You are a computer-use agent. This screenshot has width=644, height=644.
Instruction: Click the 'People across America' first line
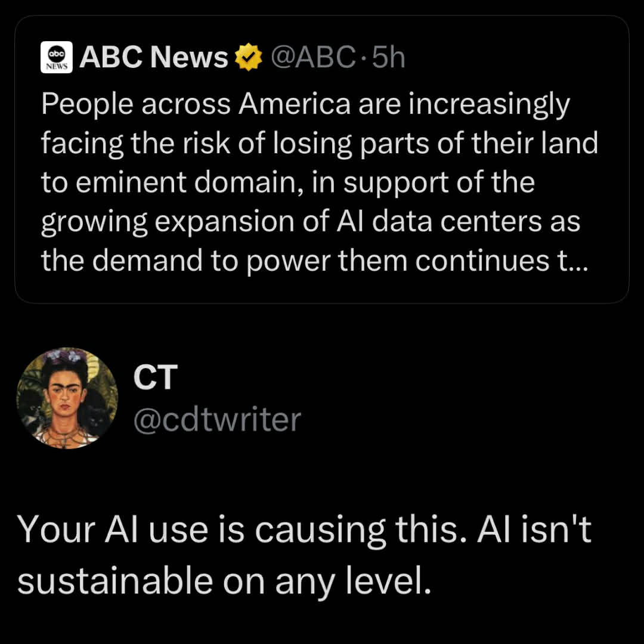[305, 104]
